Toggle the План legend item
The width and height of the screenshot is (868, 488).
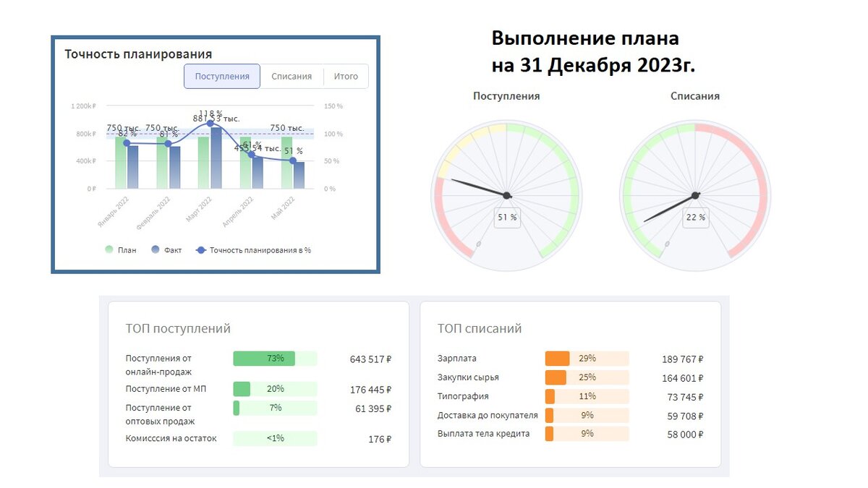(121, 250)
